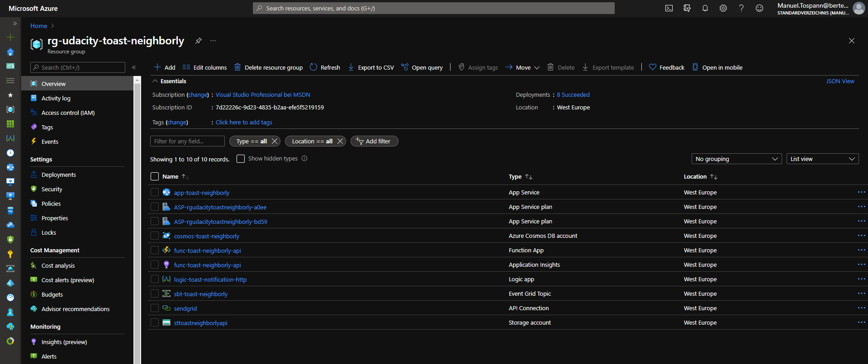The image size is (868, 364).
Task: Check the cosmos-toast-neighborly row checkbox
Action: [155, 236]
